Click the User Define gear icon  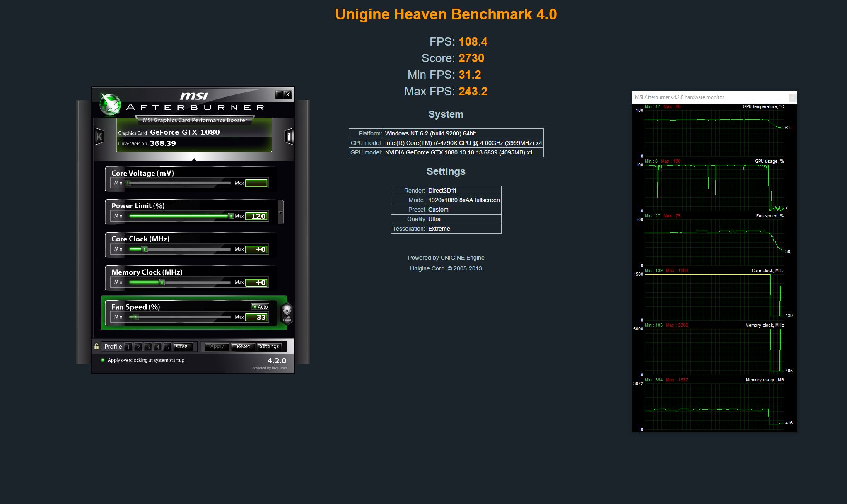pyautogui.click(x=287, y=313)
